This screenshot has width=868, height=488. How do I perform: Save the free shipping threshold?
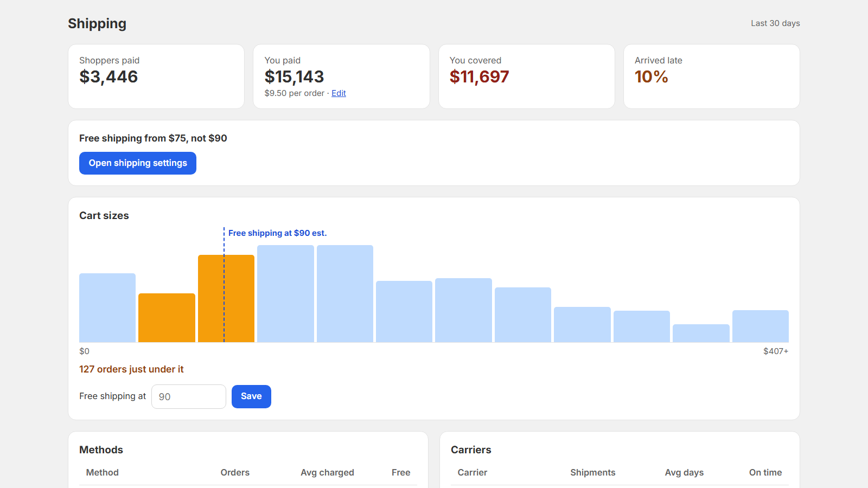(251, 396)
